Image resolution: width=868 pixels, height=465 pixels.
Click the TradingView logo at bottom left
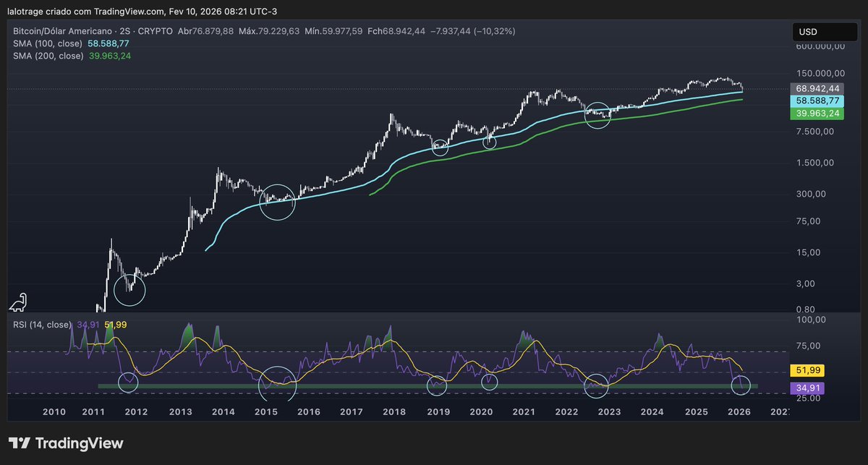point(67,443)
